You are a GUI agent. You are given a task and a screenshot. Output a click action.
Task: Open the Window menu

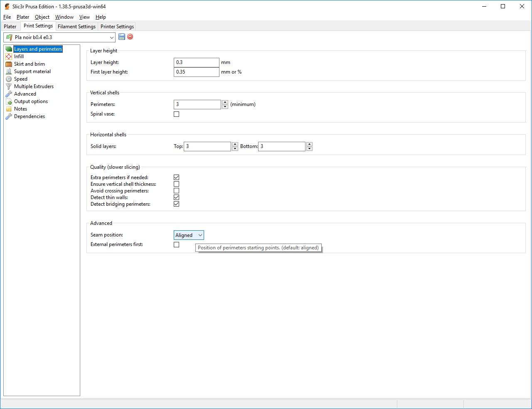point(64,17)
